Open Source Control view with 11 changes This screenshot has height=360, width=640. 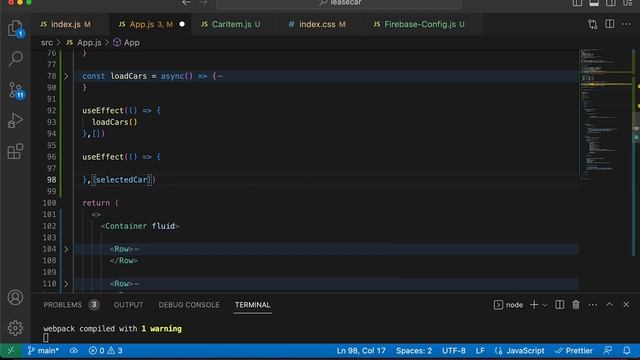[x=16, y=90]
